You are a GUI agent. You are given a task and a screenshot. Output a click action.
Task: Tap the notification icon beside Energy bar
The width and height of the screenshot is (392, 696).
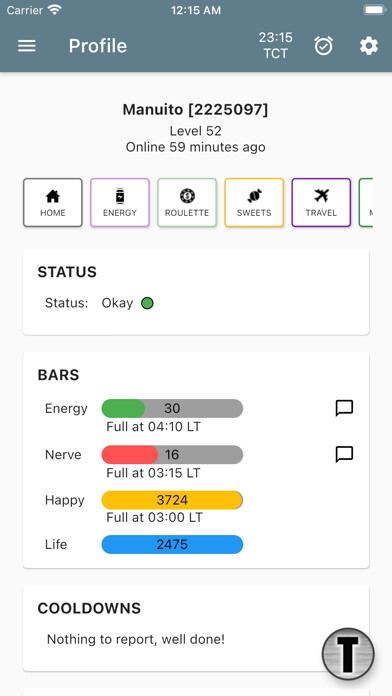click(344, 408)
